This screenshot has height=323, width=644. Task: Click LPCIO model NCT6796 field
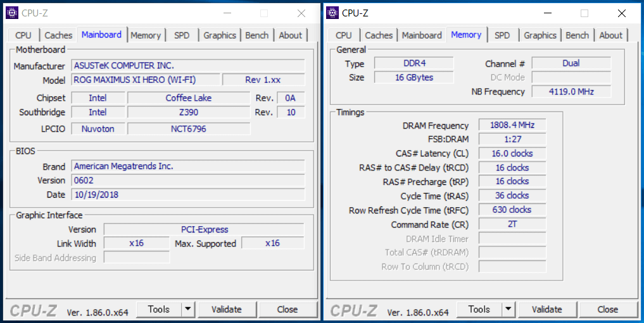(189, 129)
